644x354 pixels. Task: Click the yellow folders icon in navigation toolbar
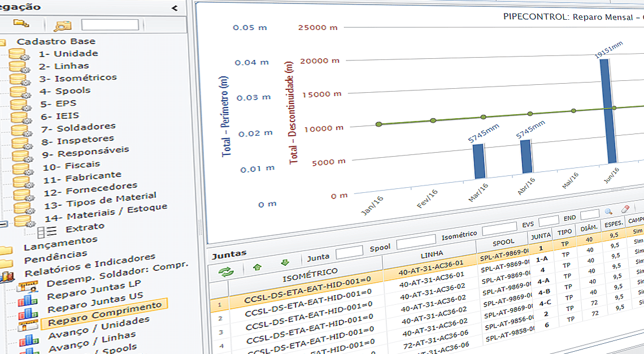pos(21,23)
